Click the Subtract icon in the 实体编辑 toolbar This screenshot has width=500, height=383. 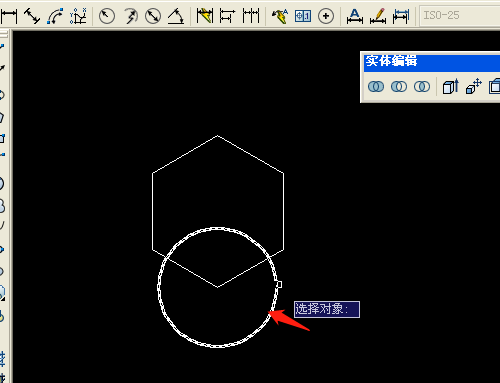tap(399, 87)
